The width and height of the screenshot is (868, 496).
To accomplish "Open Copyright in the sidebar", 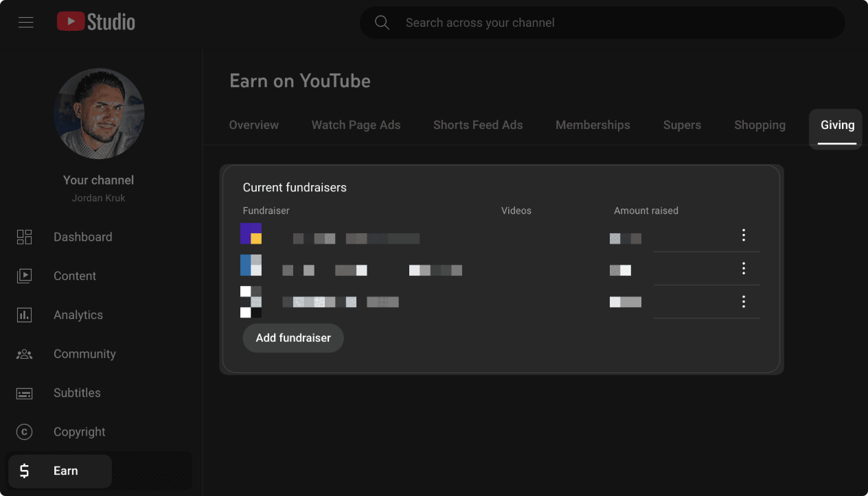I will tap(79, 432).
